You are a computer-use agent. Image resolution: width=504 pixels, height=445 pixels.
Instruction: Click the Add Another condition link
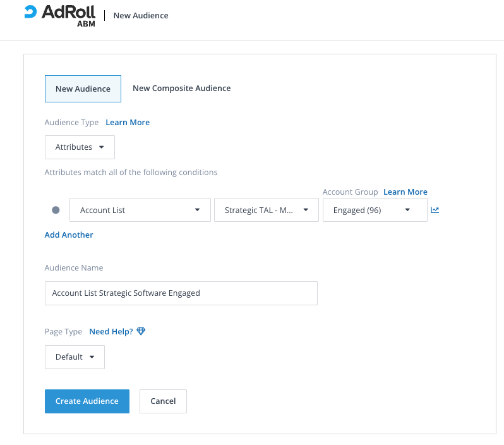click(x=69, y=235)
